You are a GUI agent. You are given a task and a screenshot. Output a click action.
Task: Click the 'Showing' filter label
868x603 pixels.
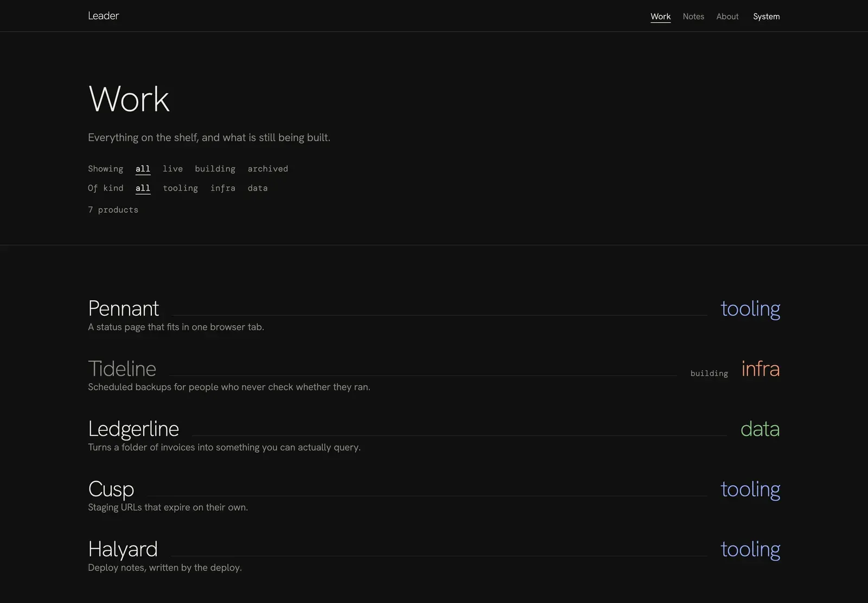pyautogui.click(x=105, y=169)
